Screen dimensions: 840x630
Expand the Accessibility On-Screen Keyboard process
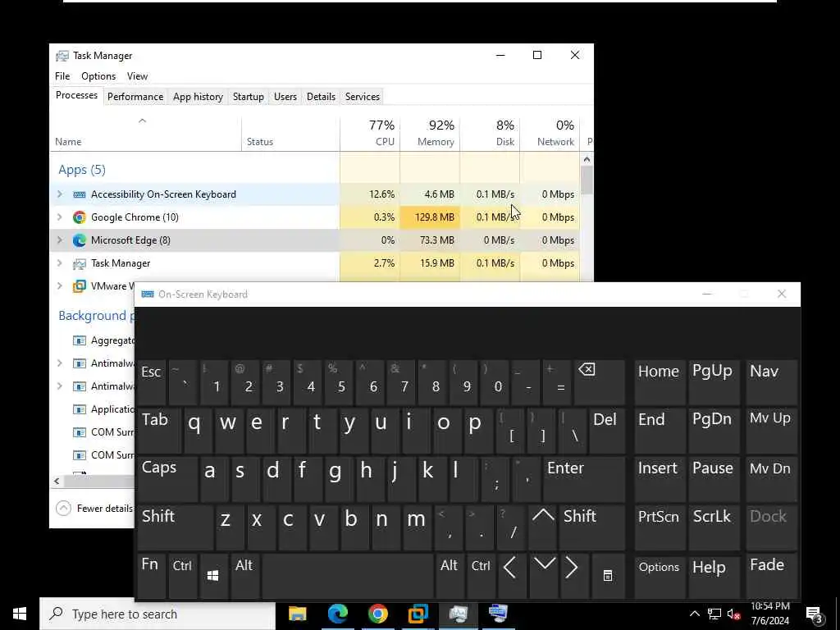[x=59, y=194]
